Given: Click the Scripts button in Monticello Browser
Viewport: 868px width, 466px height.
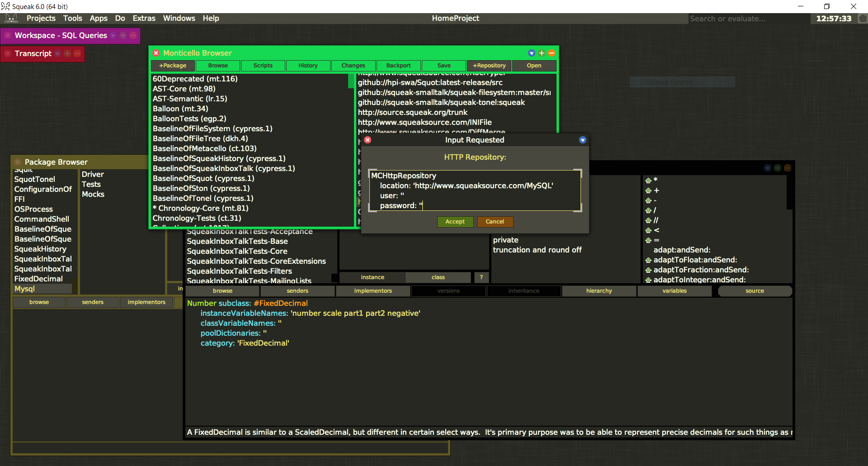Looking at the screenshot, I should [x=263, y=66].
